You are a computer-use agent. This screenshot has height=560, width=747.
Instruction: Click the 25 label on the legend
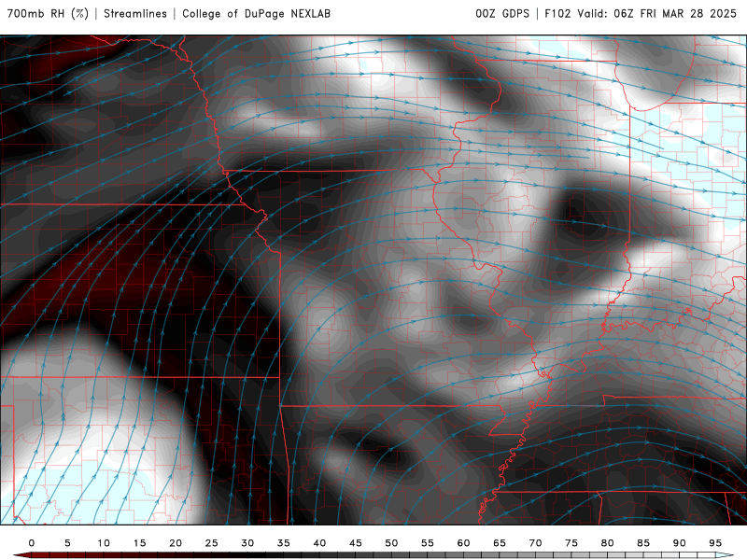pos(212,543)
